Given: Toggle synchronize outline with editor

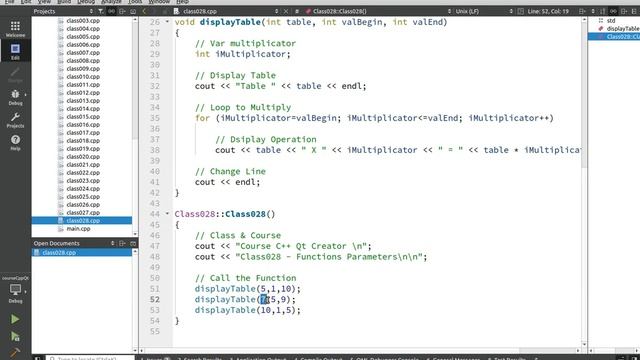Looking at the screenshot, I should coord(613,11).
